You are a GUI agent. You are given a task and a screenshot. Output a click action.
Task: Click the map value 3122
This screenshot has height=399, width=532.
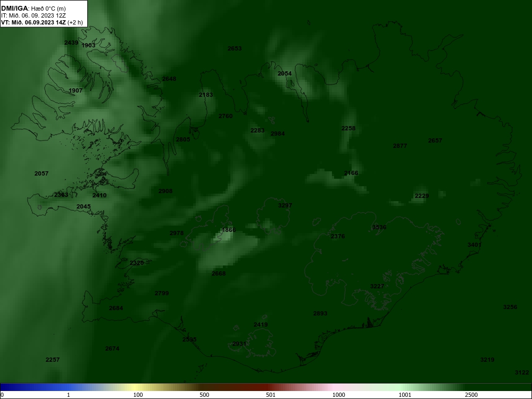tap(522, 372)
